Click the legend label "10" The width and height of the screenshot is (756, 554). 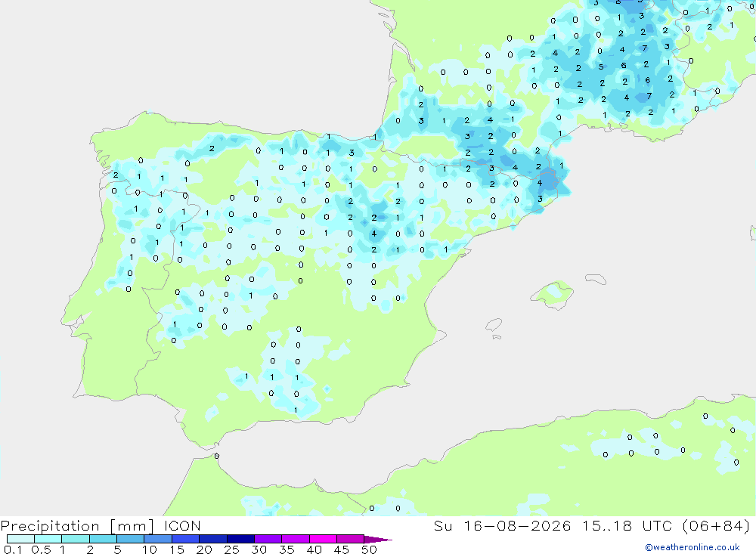coord(150,549)
